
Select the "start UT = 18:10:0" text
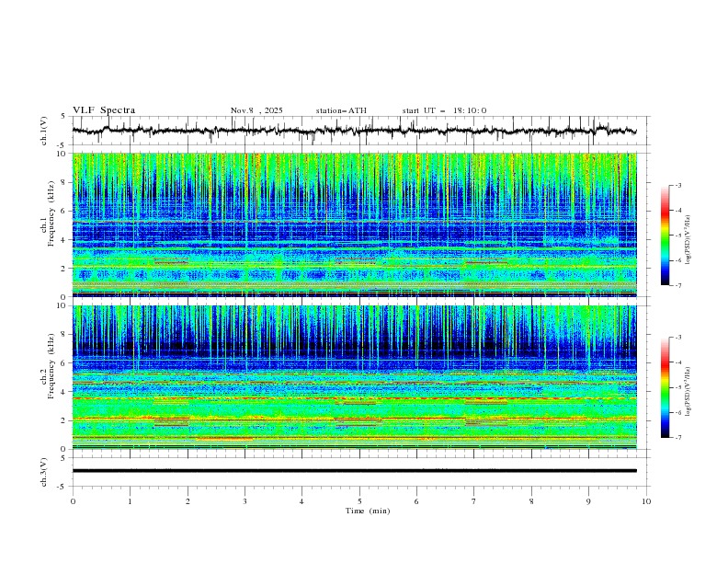pyautogui.click(x=444, y=110)
